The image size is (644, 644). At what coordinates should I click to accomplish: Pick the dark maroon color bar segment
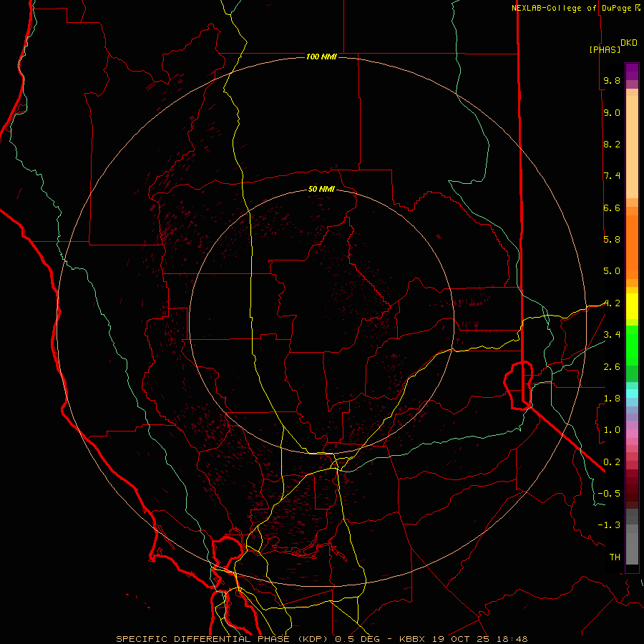pyautogui.click(x=632, y=489)
